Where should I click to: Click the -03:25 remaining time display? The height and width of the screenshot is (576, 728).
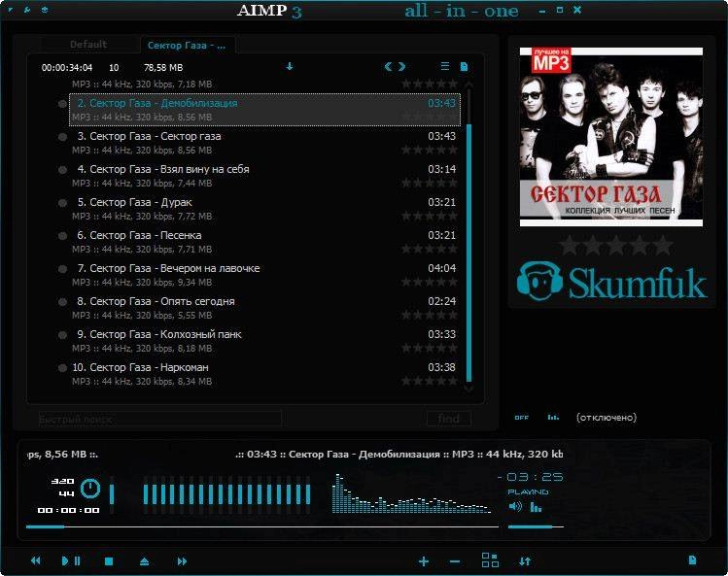tap(531, 477)
